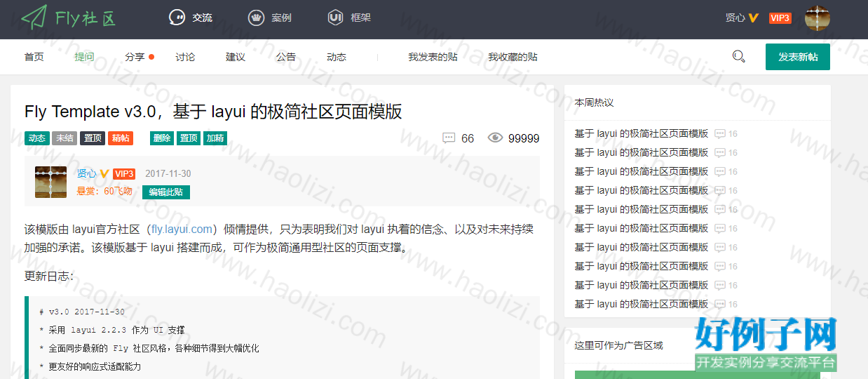Open first hot topic in 本周热议
Image resolution: width=868 pixels, height=379 pixels.
[642, 133]
